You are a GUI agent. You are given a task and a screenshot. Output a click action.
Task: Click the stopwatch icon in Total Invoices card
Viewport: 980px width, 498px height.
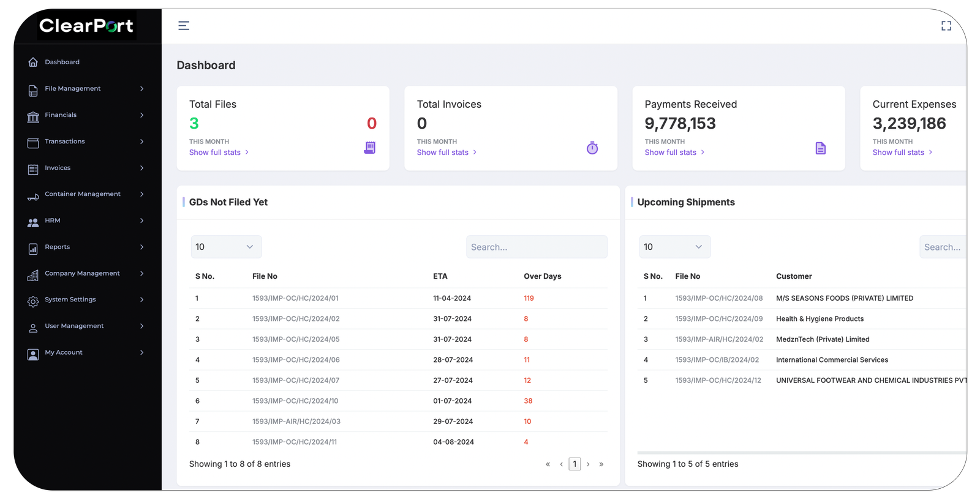(x=592, y=148)
